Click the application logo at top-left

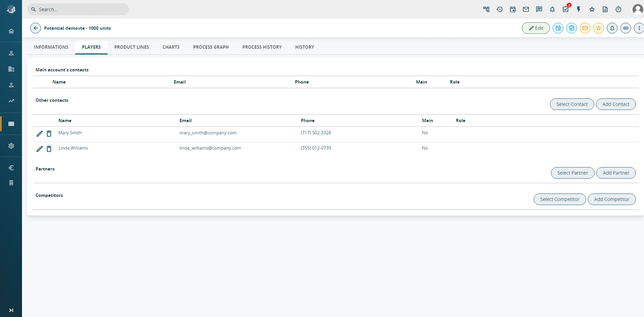[x=11, y=9]
